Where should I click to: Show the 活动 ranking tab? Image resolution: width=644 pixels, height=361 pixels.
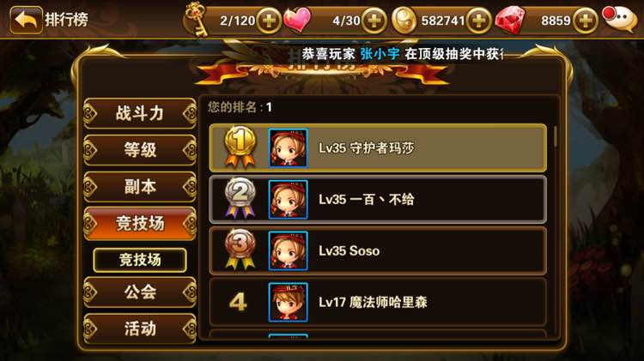point(140,328)
